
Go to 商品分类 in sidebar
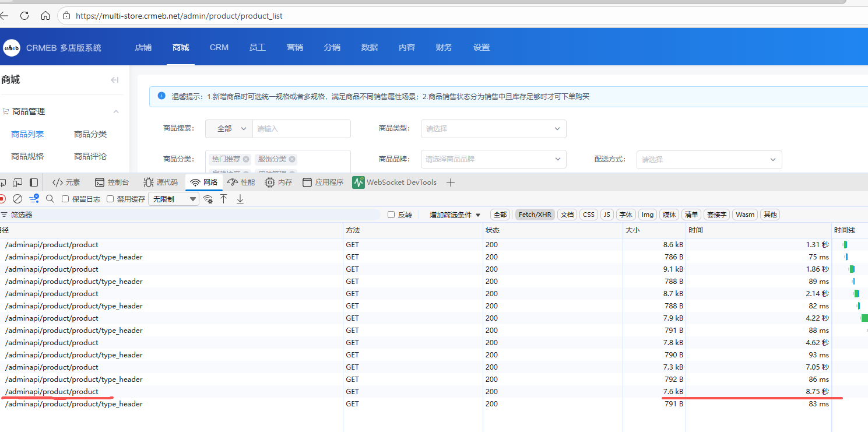90,134
